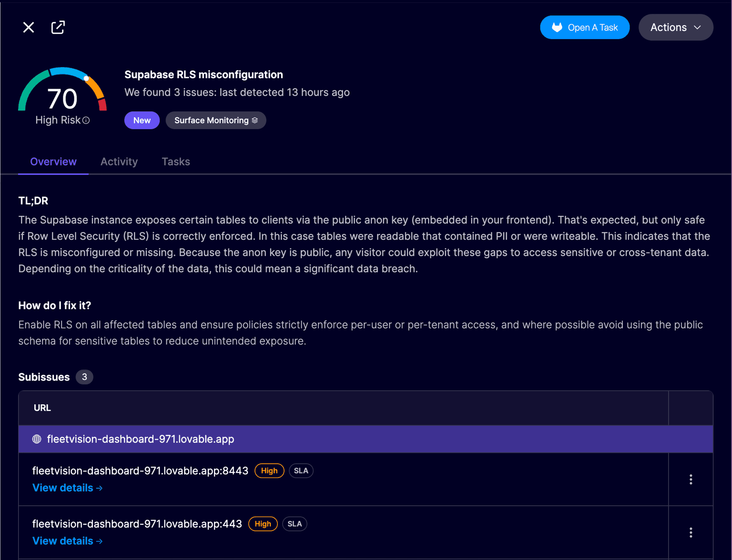
Task: Click the globe icon beside fleetvision domain
Action: (x=37, y=439)
